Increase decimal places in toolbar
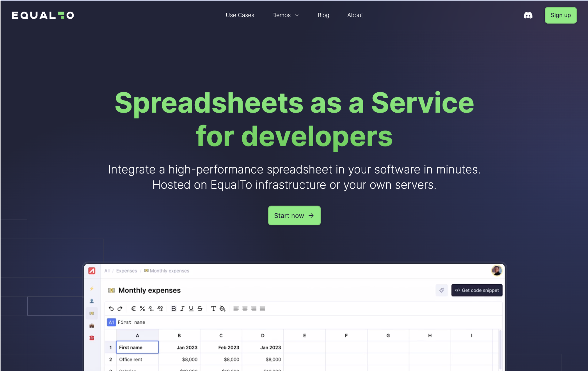The height and width of the screenshot is (371, 588). [160, 308]
